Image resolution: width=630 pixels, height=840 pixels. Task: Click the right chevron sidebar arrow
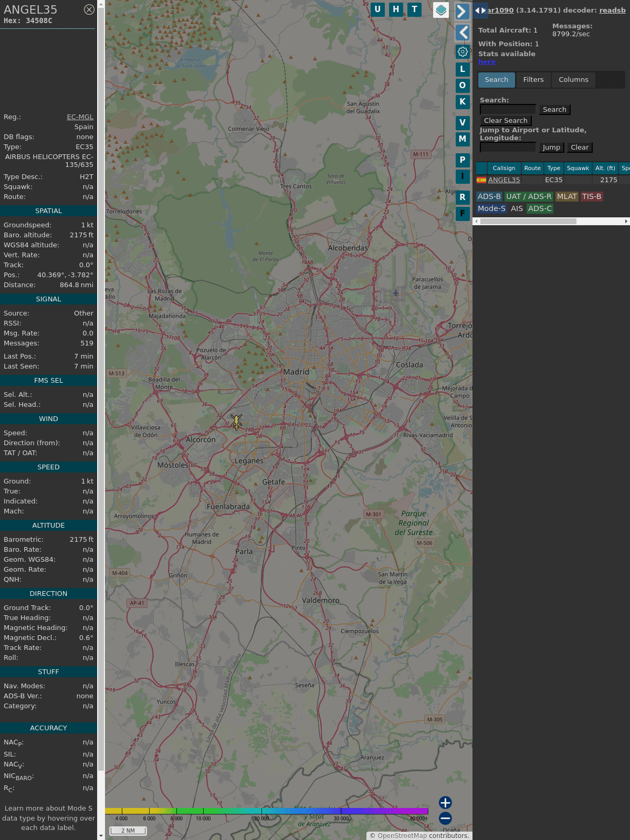pos(462,11)
